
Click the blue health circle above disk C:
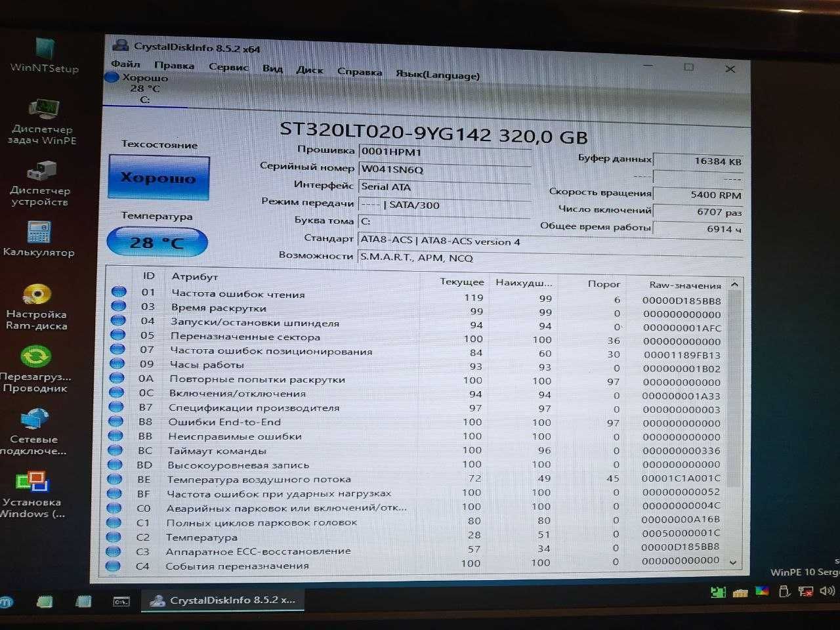click(112, 77)
